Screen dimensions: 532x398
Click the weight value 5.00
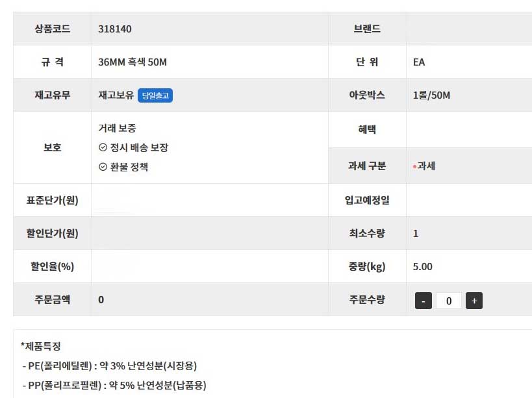point(422,266)
